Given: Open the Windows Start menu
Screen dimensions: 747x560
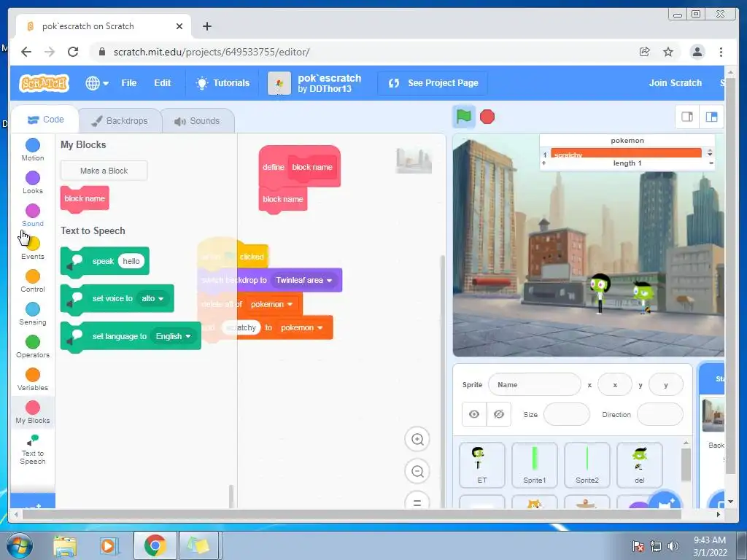Looking at the screenshot, I should (19, 545).
